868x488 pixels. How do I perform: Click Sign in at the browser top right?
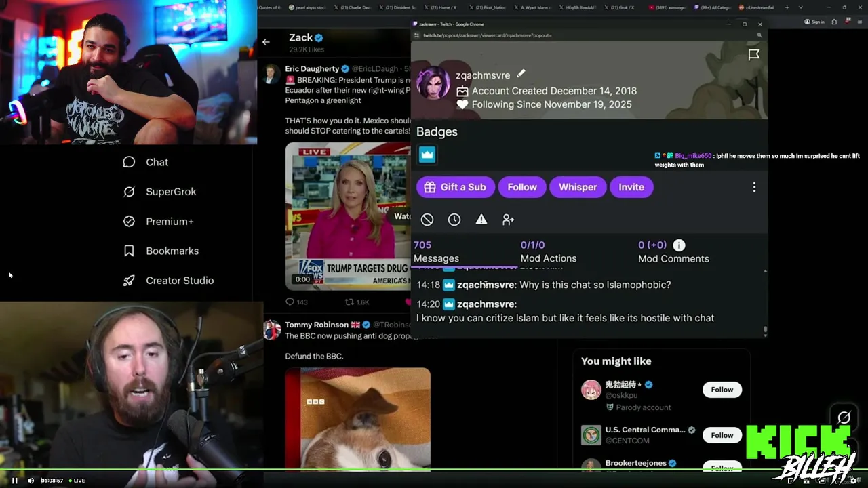coord(814,22)
